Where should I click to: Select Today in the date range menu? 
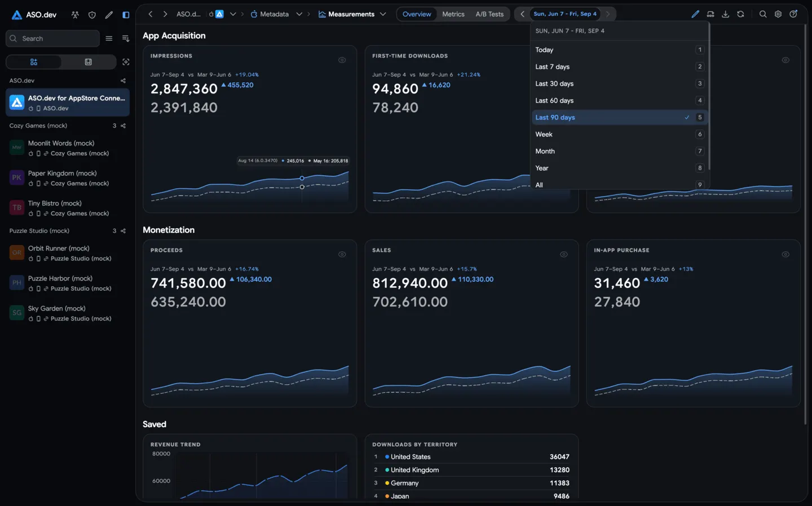[619, 50]
